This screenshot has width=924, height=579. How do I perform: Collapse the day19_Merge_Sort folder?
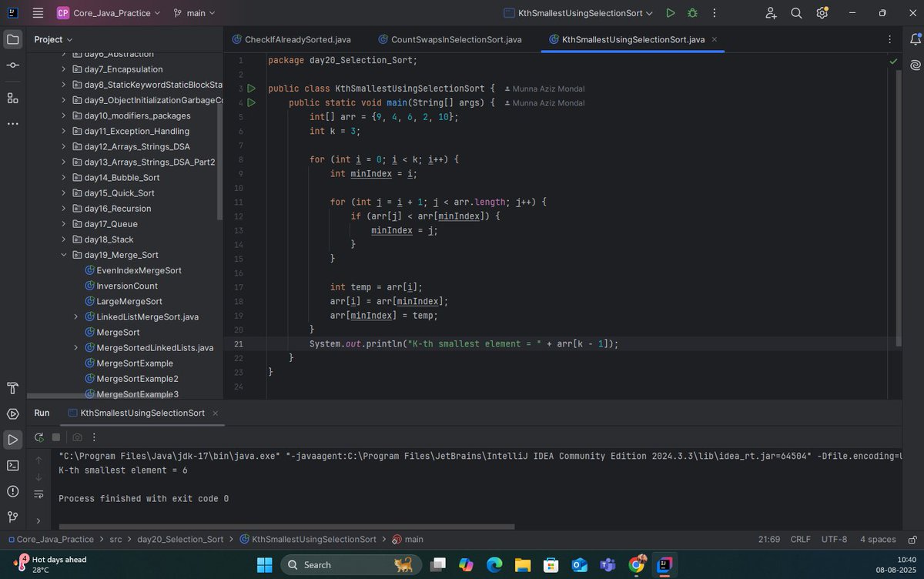64,255
